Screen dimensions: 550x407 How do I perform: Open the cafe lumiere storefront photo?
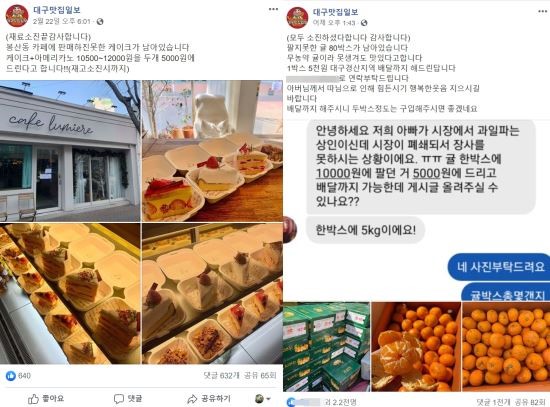pyautogui.click(x=70, y=151)
